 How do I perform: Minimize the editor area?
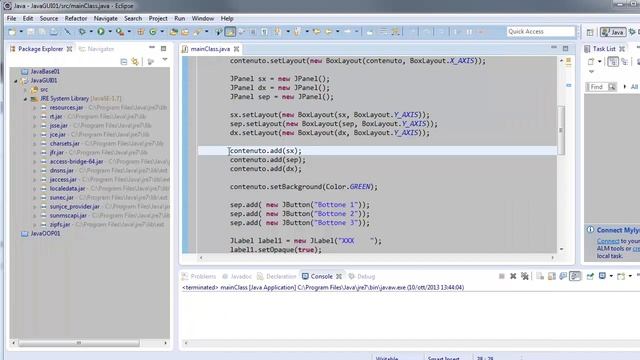pyautogui.click(x=554, y=48)
